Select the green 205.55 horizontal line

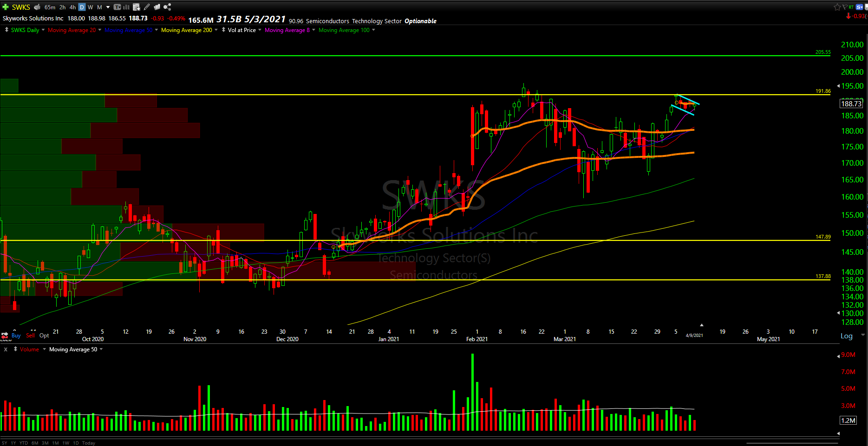[x=415, y=56]
